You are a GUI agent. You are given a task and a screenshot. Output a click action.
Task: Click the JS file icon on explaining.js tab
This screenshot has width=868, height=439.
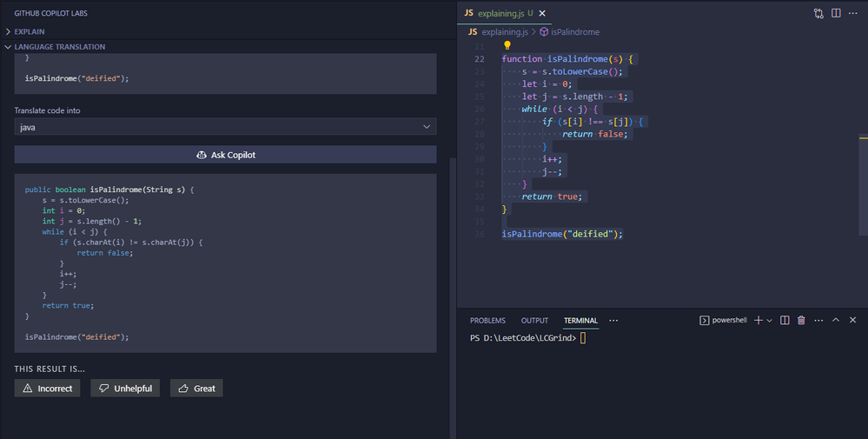pos(469,13)
